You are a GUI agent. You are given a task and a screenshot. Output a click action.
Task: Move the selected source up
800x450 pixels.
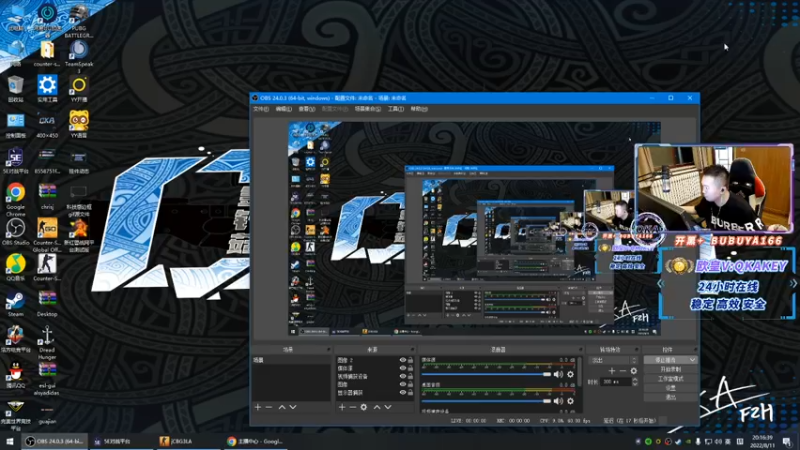click(377, 407)
